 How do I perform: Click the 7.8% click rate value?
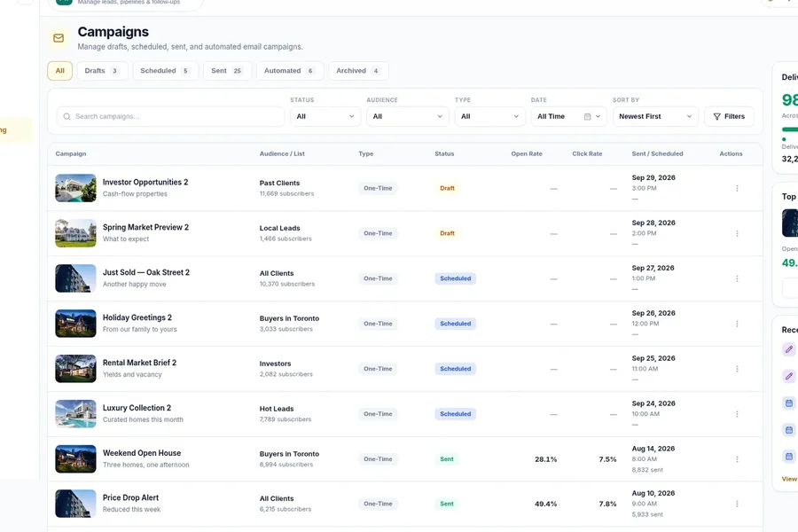607,504
